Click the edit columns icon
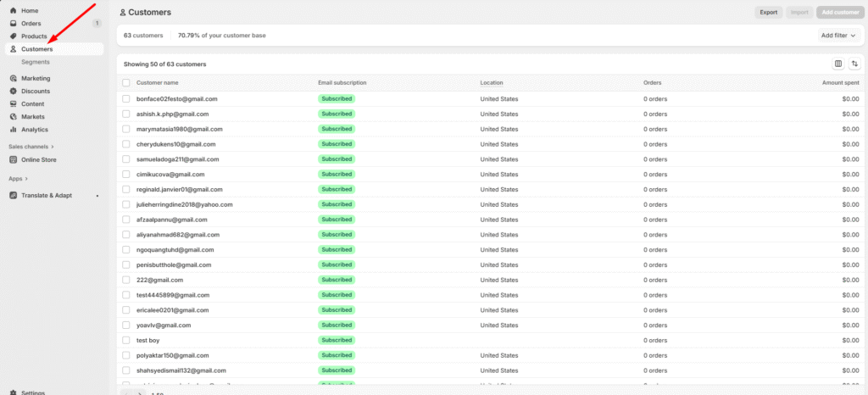Viewport: 868px width, 395px height. tap(837, 64)
